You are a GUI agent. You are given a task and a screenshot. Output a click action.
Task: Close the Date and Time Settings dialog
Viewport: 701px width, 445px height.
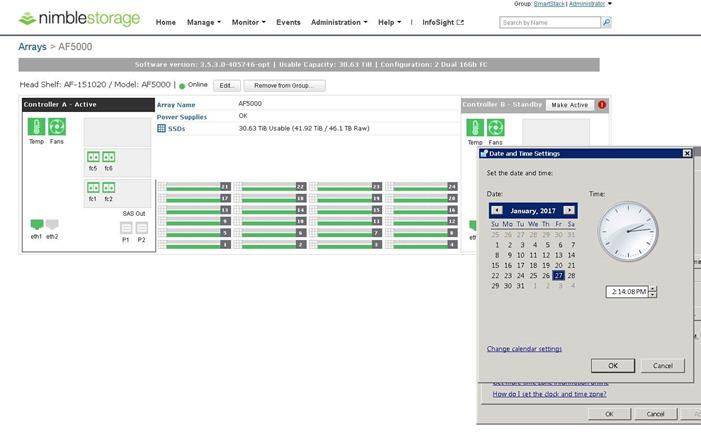pyautogui.click(x=687, y=153)
